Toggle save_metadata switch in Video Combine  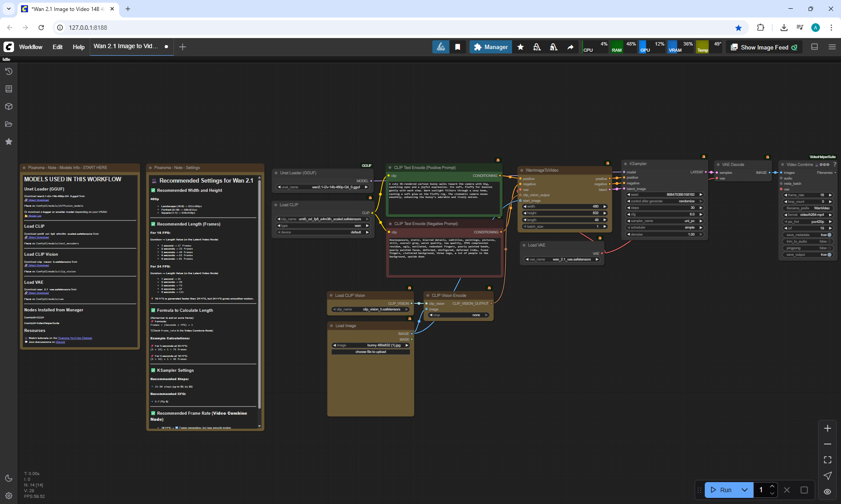tap(829, 235)
